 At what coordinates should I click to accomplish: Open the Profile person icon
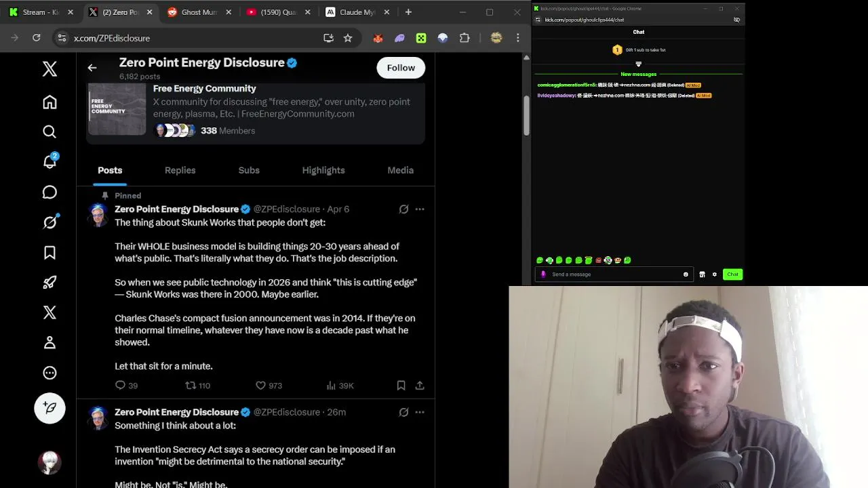tap(50, 343)
